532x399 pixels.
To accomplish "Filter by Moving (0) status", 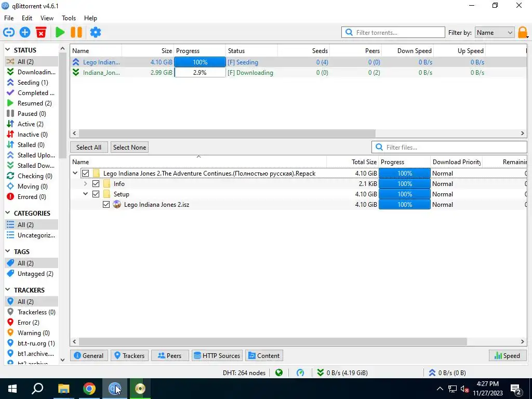I will click(x=31, y=187).
